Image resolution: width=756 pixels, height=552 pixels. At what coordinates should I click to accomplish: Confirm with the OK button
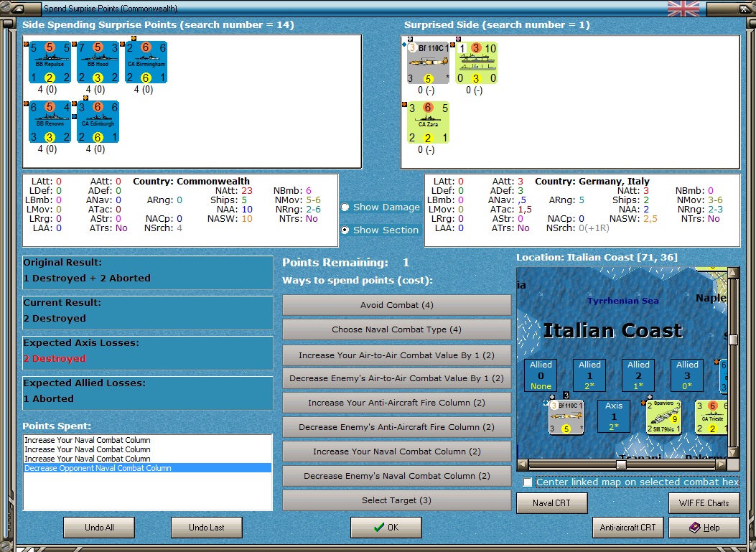tap(386, 528)
